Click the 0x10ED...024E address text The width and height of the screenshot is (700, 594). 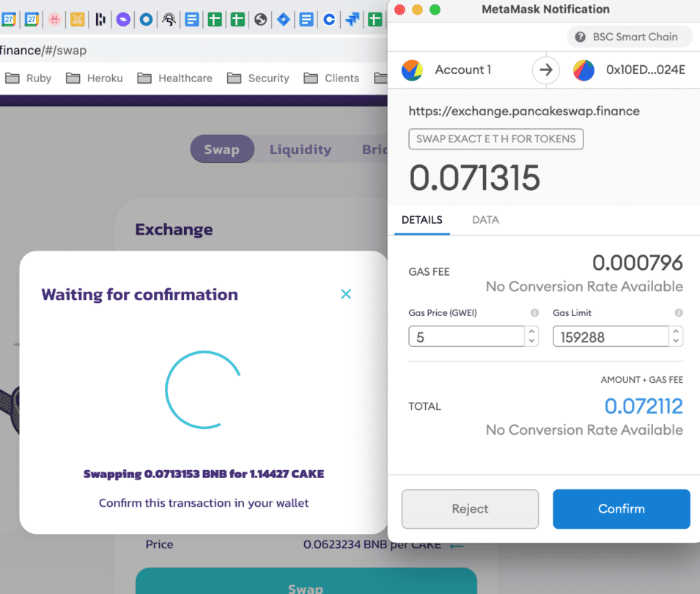[645, 70]
